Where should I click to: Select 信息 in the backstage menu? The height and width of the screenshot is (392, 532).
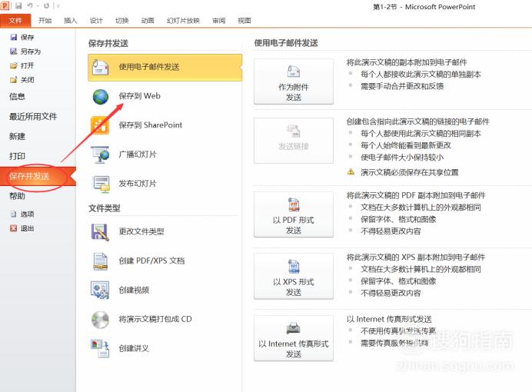(18, 97)
